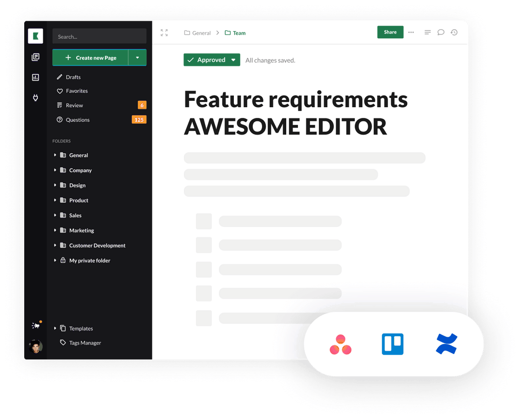
Task: Click the Feature requirements page title
Action: point(296,113)
